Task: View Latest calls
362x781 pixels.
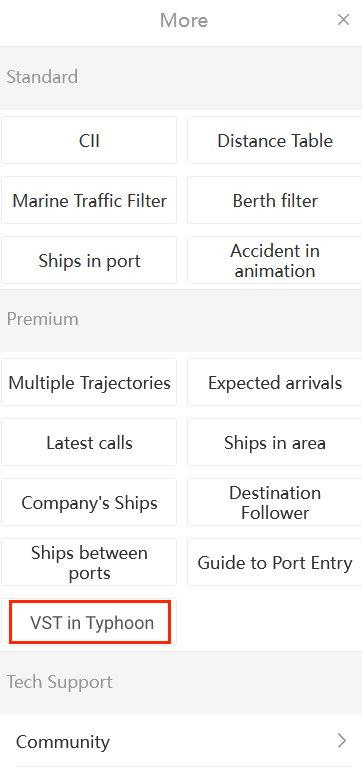Action: 89,442
